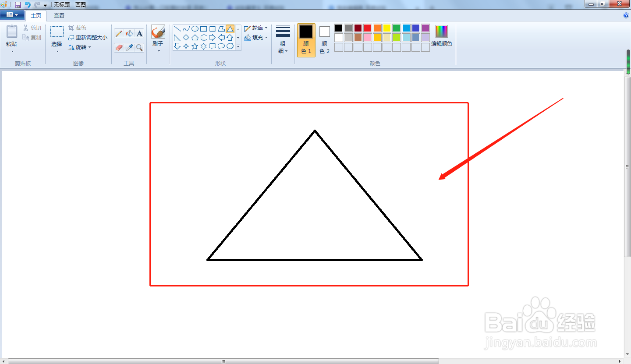This screenshot has width=631, height=364.
Task: Select the Eraser tool
Action: 119,47
